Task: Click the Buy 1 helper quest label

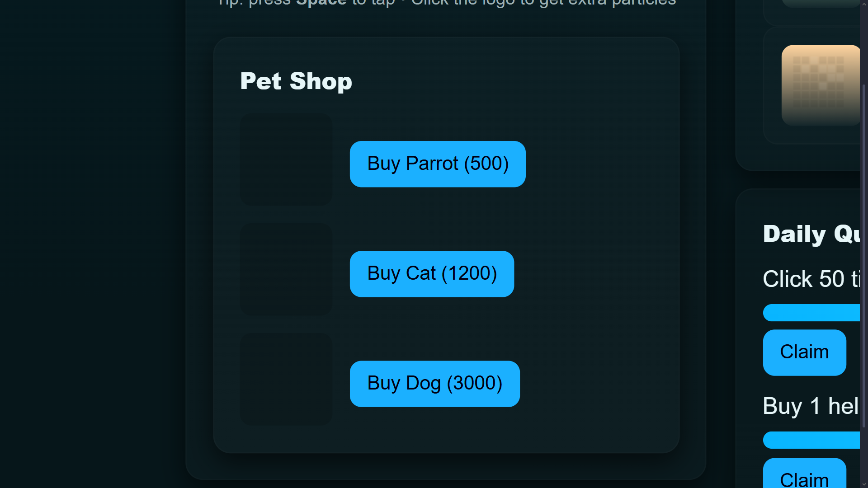Action: click(x=811, y=406)
